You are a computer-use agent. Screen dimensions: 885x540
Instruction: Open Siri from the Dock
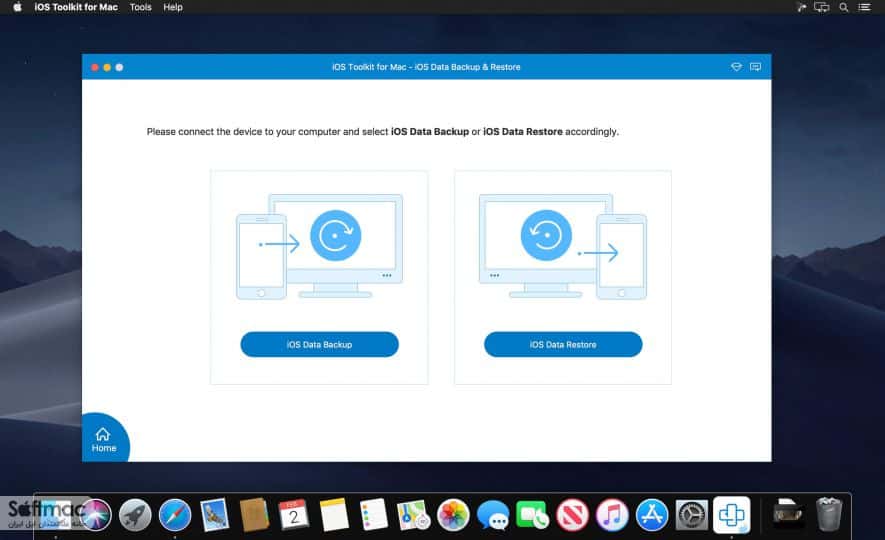95,515
